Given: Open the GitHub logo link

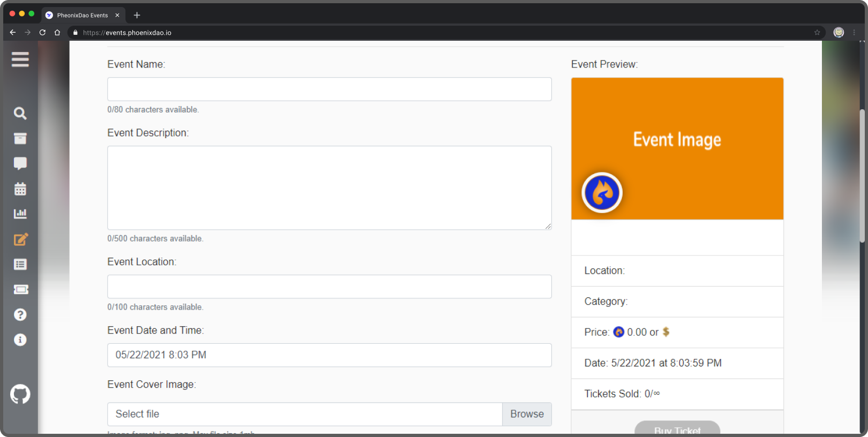Looking at the screenshot, I should [x=20, y=394].
